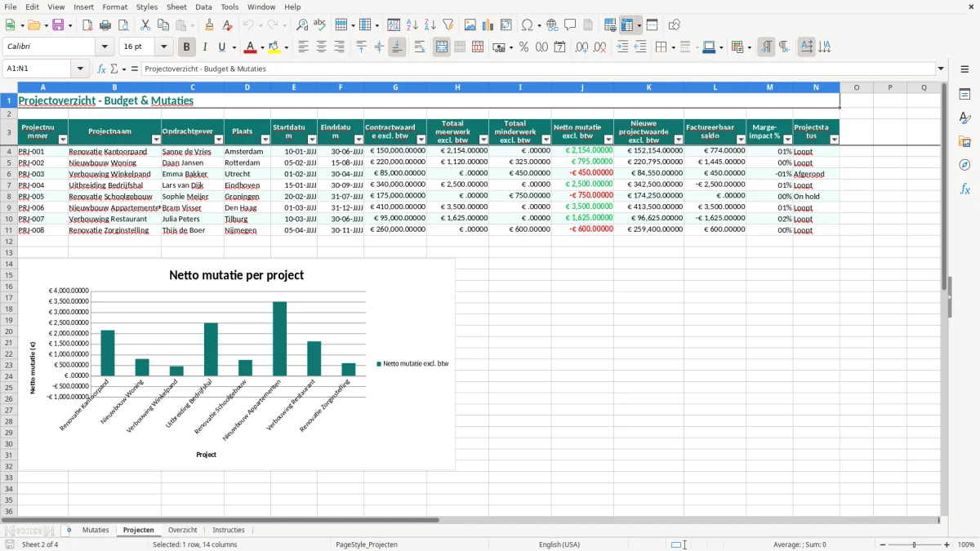980x551 pixels.
Task: Open the sidebar Properties panel icon
Action: (x=964, y=95)
